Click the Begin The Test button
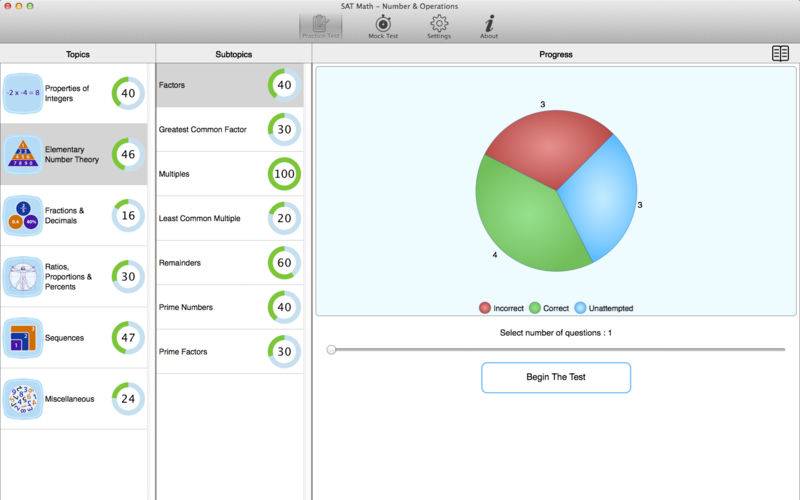800x500 pixels. [556, 378]
